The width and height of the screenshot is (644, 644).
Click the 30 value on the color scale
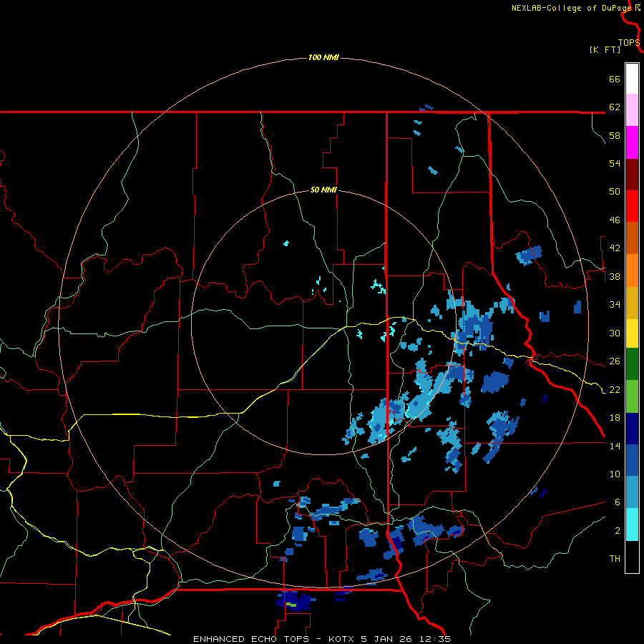coord(615,333)
